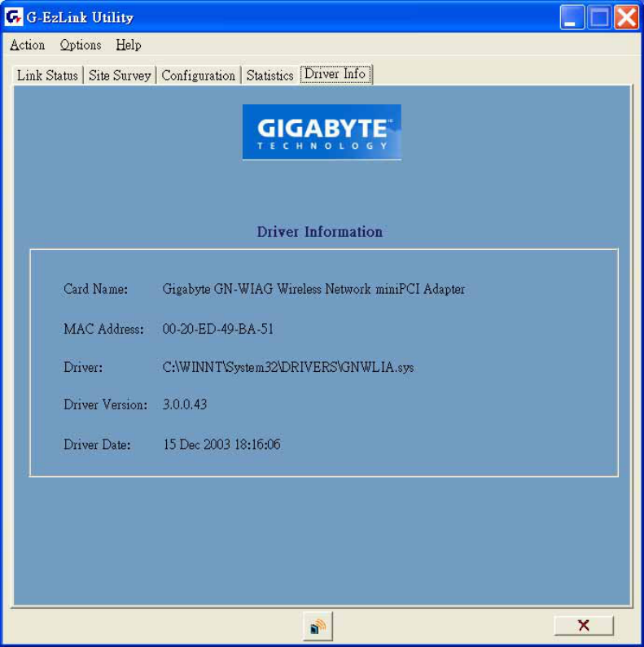The height and width of the screenshot is (647, 644).
Task: Click the Gigabyte GN-WIAG card name text
Action: click(313, 289)
